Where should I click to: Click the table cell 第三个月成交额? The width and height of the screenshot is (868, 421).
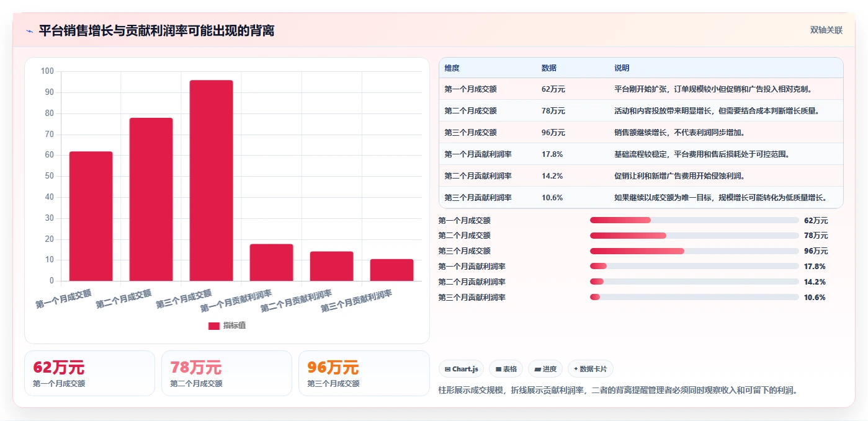pos(470,133)
